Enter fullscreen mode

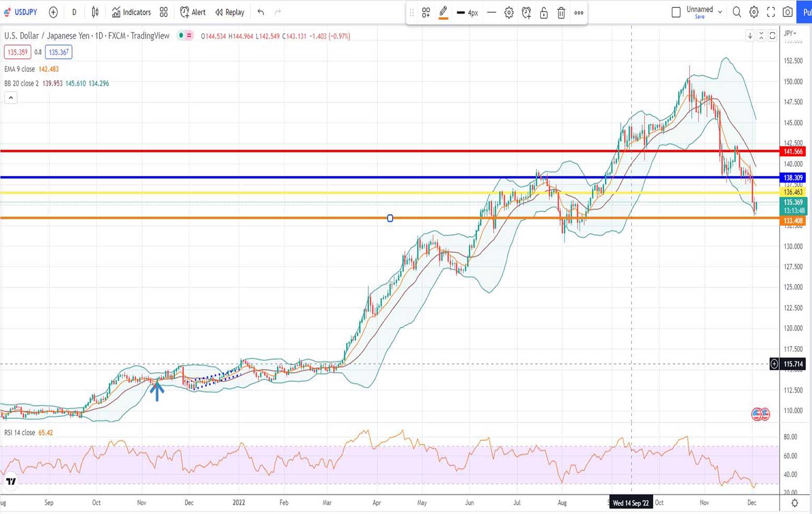coord(771,12)
